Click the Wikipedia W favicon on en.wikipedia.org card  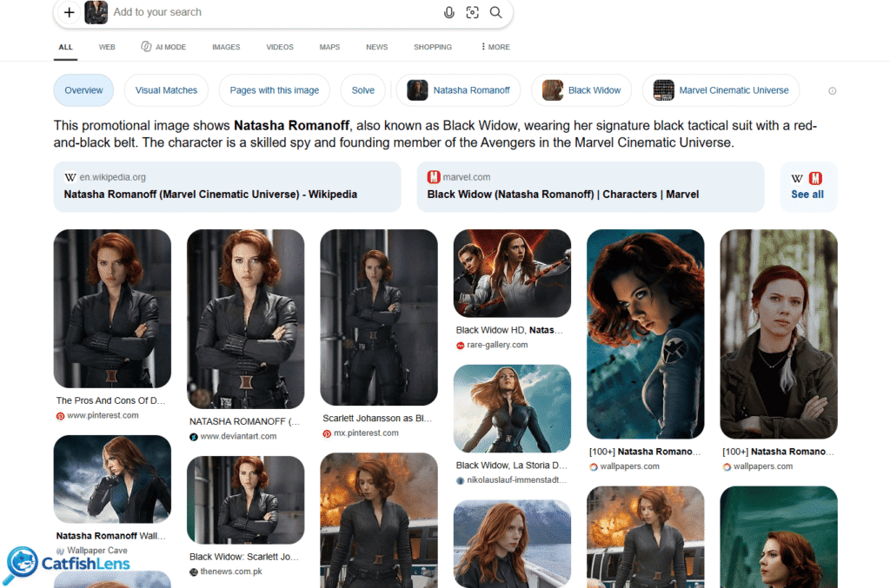pos(70,177)
